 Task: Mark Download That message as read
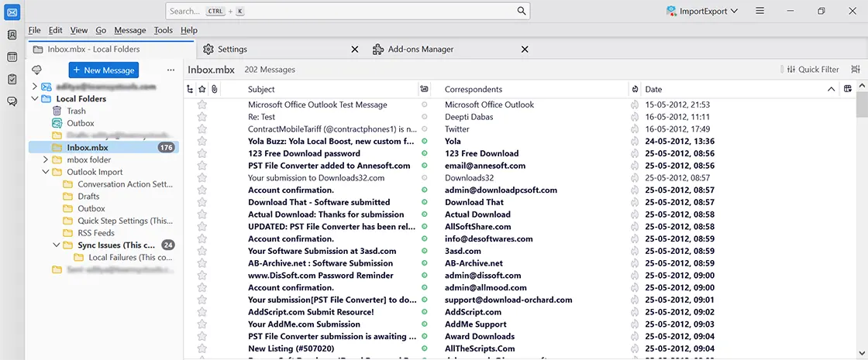(x=424, y=202)
